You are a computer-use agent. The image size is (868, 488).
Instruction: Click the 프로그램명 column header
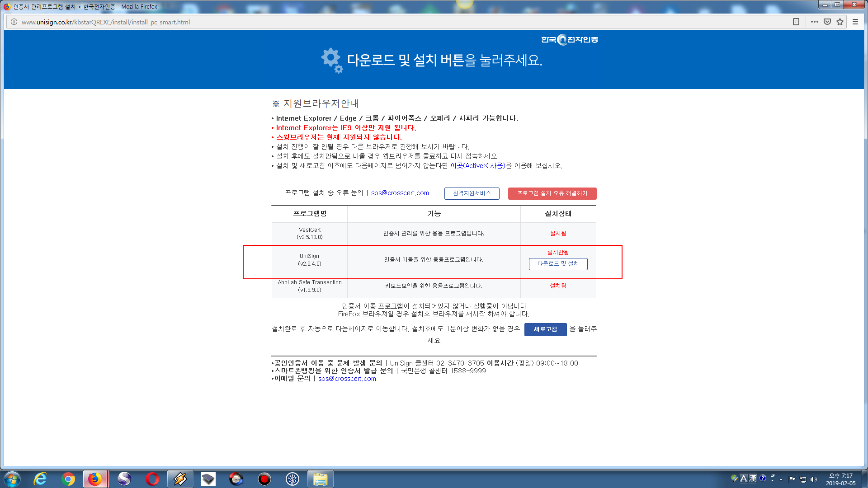point(310,214)
